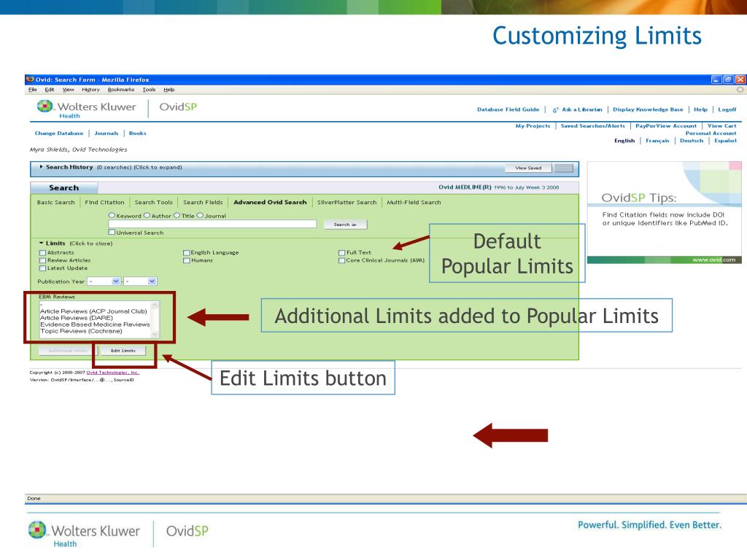This screenshot has height=560, width=747.
Task: Click the Search button
Action: (345, 225)
